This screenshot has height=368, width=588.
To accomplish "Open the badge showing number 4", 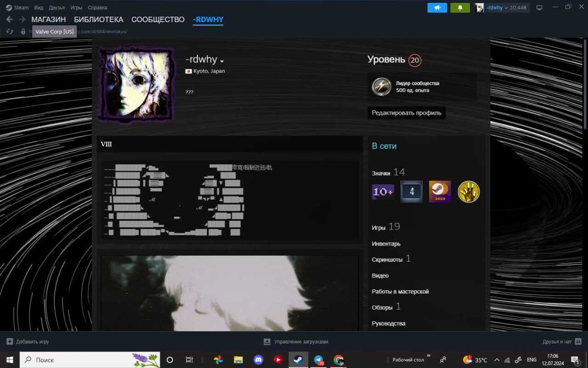I will 412,191.
